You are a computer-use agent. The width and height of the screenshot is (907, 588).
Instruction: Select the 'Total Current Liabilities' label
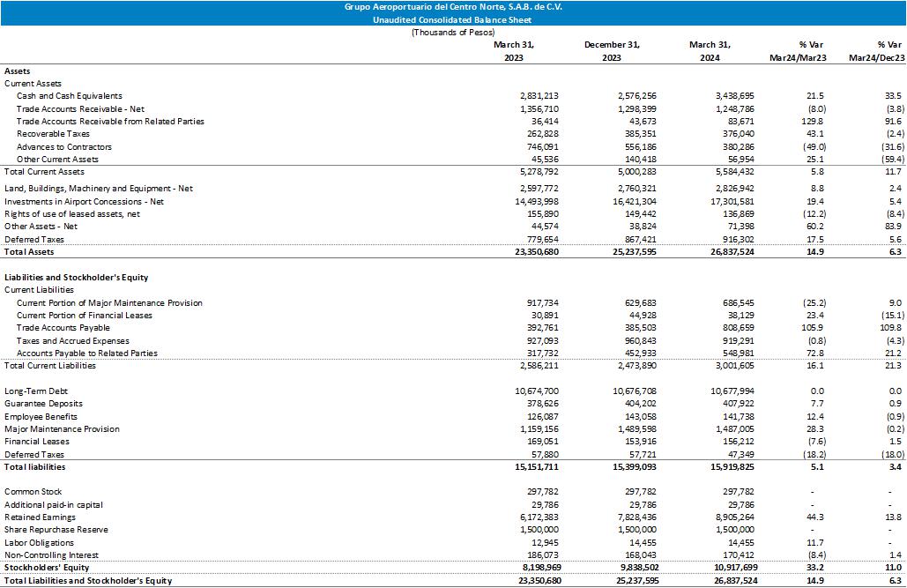tap(50, 366)
